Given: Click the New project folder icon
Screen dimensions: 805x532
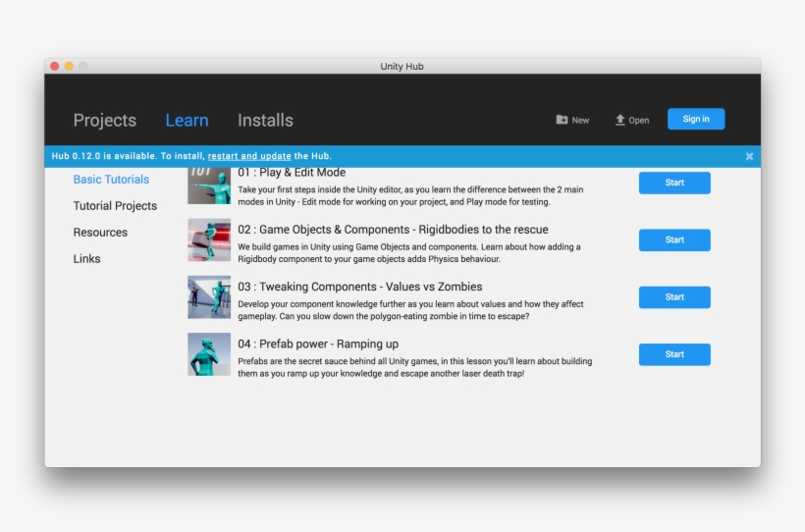Looking at the screenshot, I should (x=562, y=120).
